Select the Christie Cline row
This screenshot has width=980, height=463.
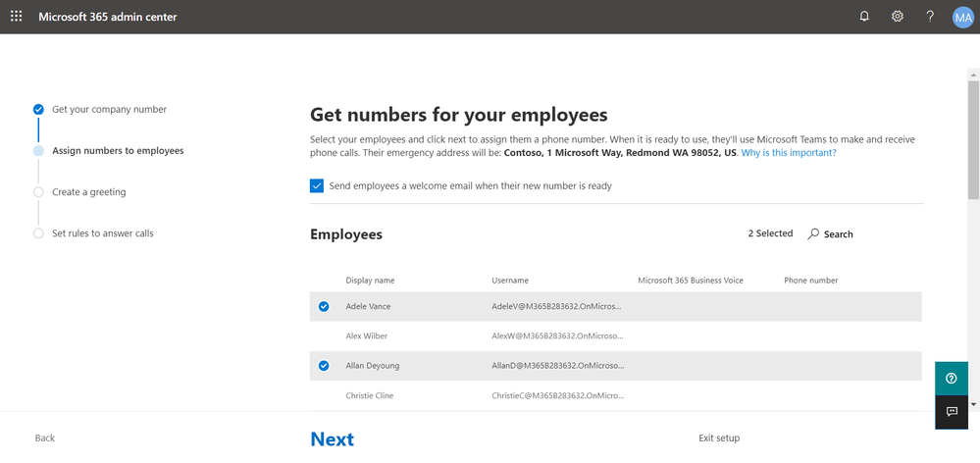[x=616, y=395]
